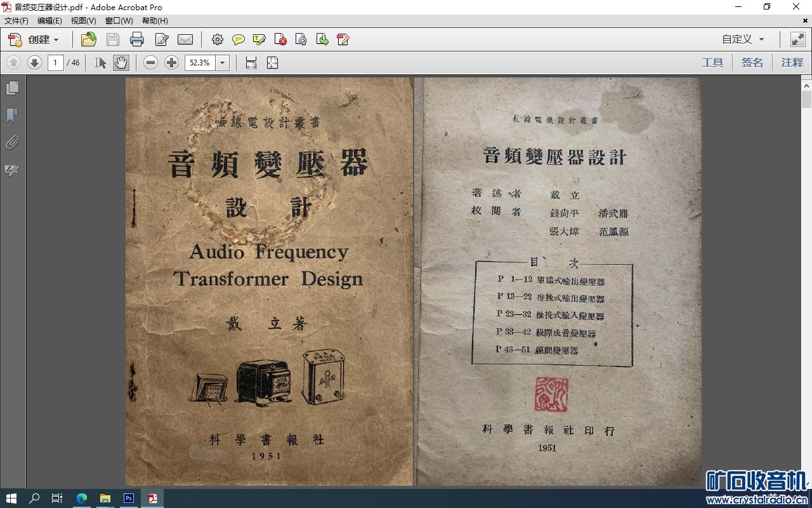Click the extract page icon

(322, 39)
